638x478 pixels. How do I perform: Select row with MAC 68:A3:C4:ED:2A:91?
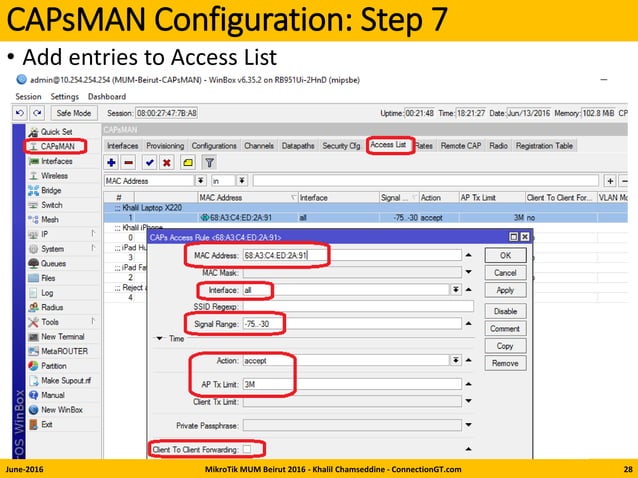pos(365,218)
